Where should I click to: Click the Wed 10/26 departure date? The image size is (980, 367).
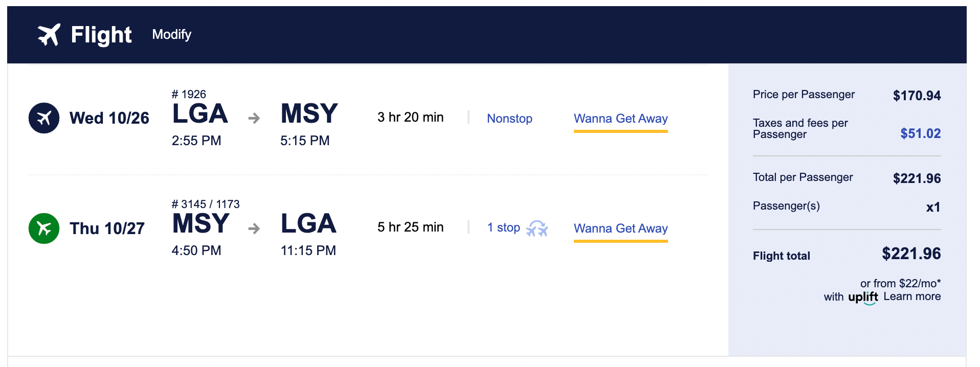tap(109, 118)
